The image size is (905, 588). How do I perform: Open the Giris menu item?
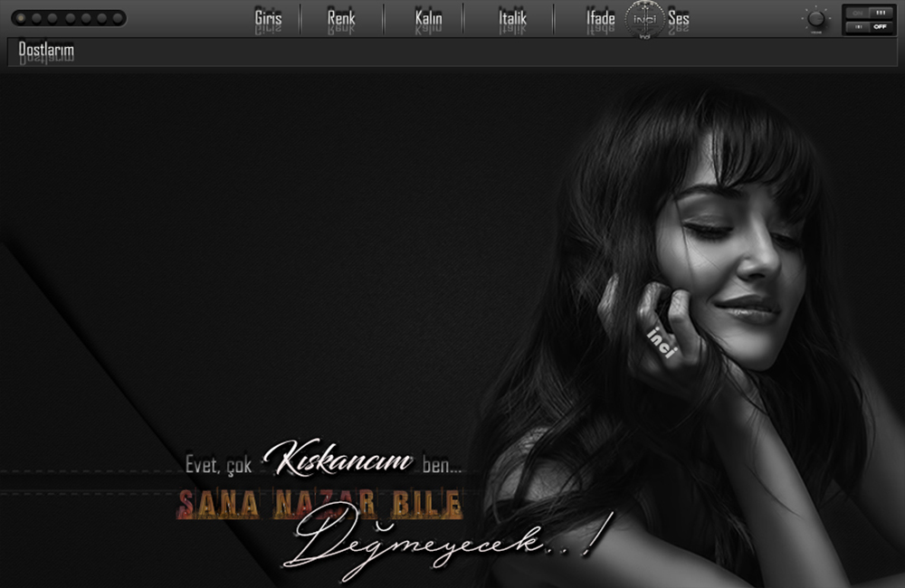coord(268,18)
